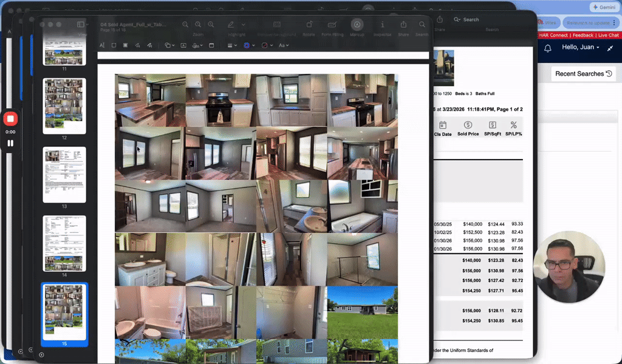Open the Text Style Aa menu
The width and height of the screenshot is (622, 364).
pos(283,45)
